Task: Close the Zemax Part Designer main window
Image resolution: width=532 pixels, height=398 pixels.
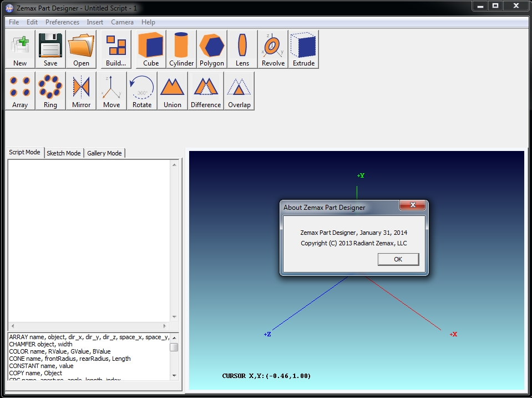Action: click(516, 6)
